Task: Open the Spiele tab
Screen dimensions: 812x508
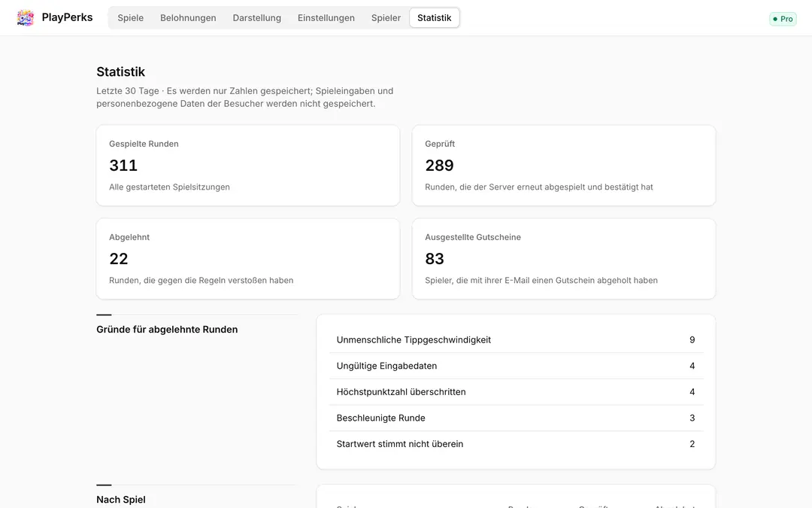Action: tap(131, 17)
